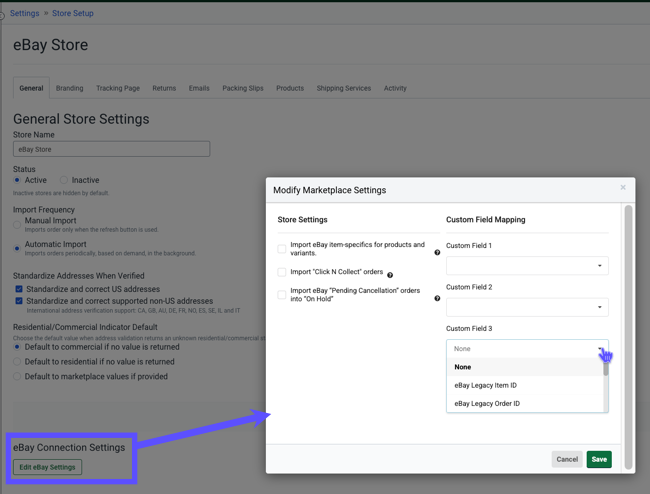Open help tooltip for Click N Collect orders
The image size is (650, 494).
(390, 275)
